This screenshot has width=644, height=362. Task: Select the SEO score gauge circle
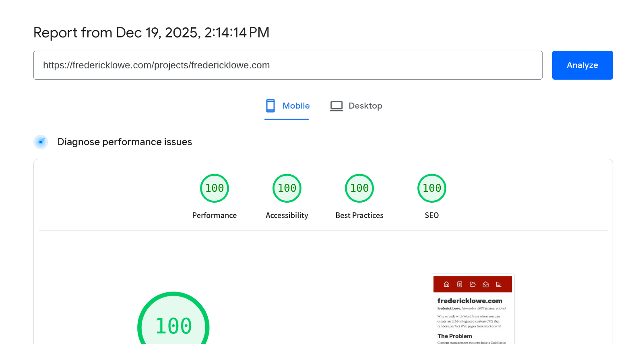point(432,188)
